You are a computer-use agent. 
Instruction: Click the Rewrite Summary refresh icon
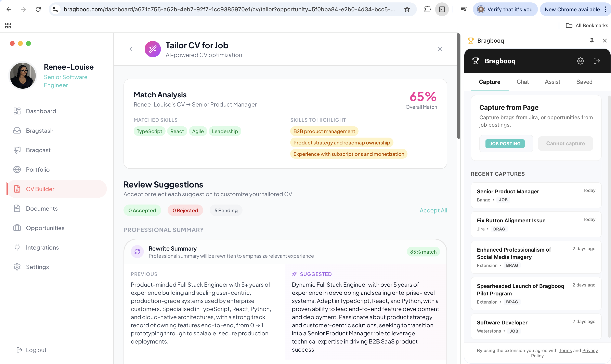[x=137, y=252]
